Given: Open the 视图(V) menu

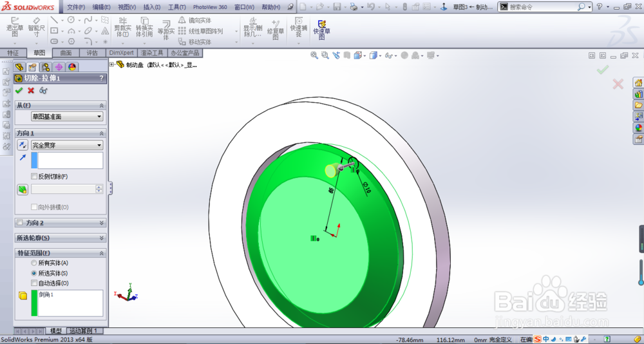Looking at the screenshot, I should (127, 7).
